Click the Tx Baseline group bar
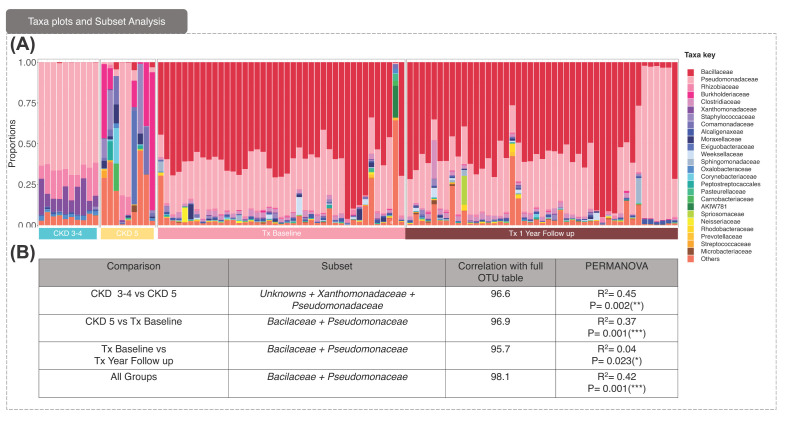The width and height of the screenshot is (791, 421). (x=281, y=233)
